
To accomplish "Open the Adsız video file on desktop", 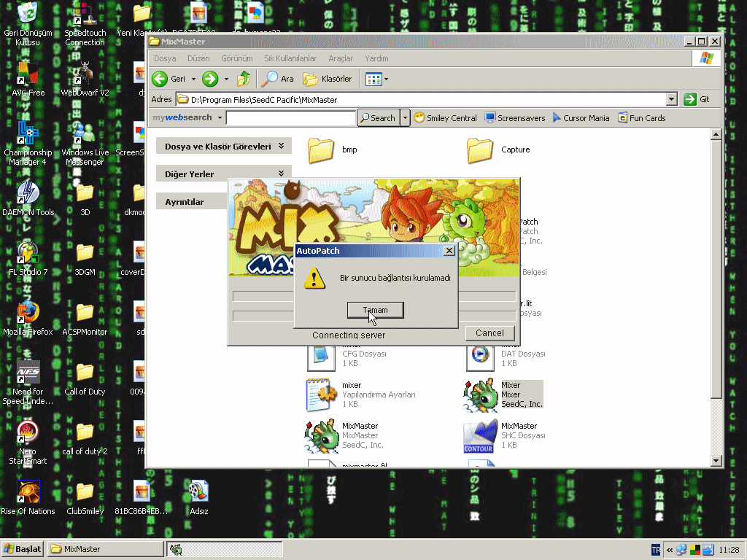I will [x=198, y=497].
